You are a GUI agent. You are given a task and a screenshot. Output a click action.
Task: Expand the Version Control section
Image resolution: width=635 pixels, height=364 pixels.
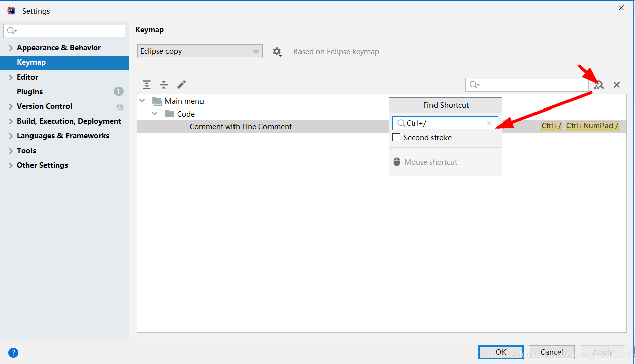pos(11,106)
